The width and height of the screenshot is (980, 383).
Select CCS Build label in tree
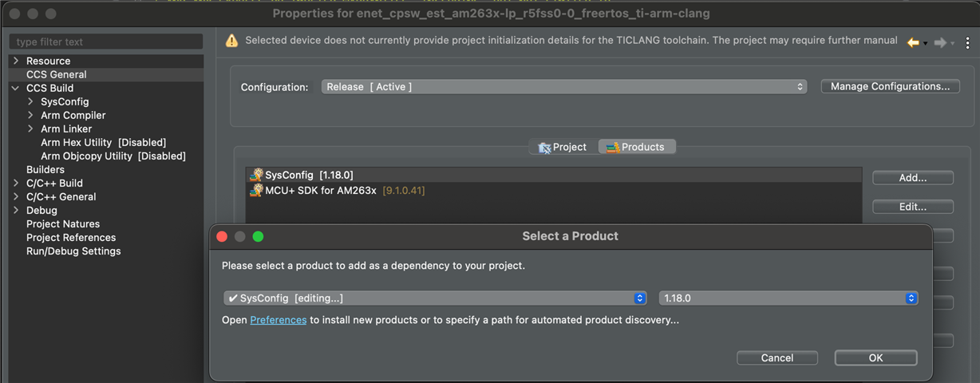tap(49, 88)
